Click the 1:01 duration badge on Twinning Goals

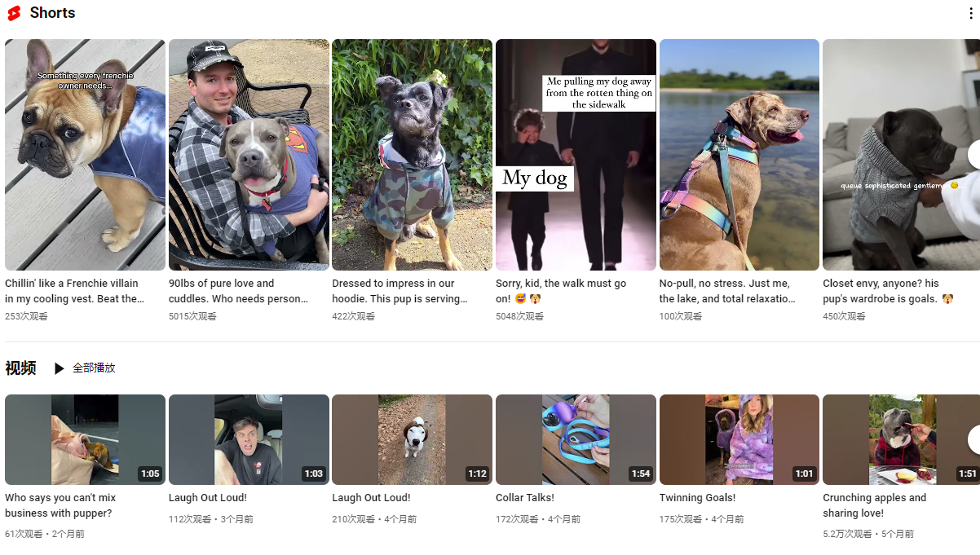tap(804, 474)
